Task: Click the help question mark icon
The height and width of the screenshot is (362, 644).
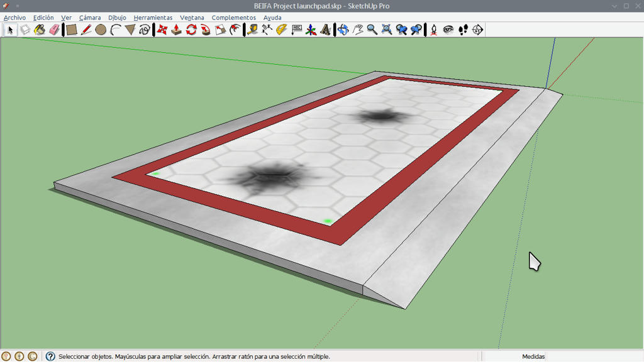Action: (x=50, y=356)
